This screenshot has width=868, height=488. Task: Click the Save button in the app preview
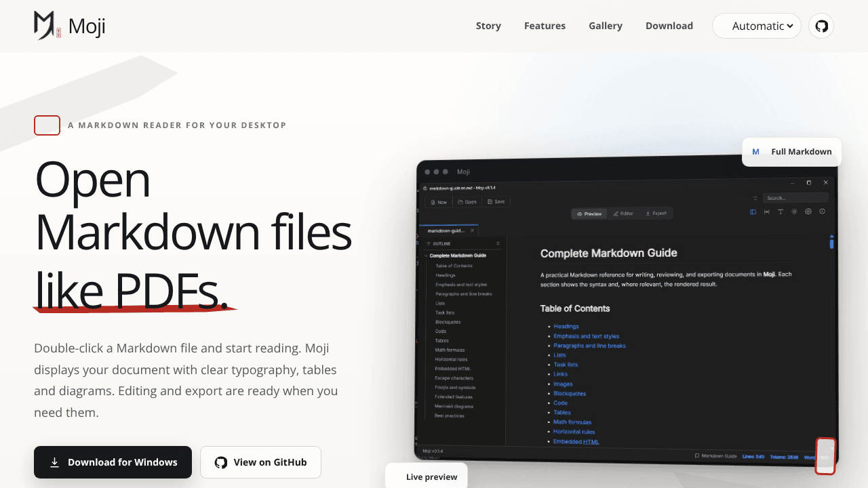pyautogui.click(x=496, y=202)
